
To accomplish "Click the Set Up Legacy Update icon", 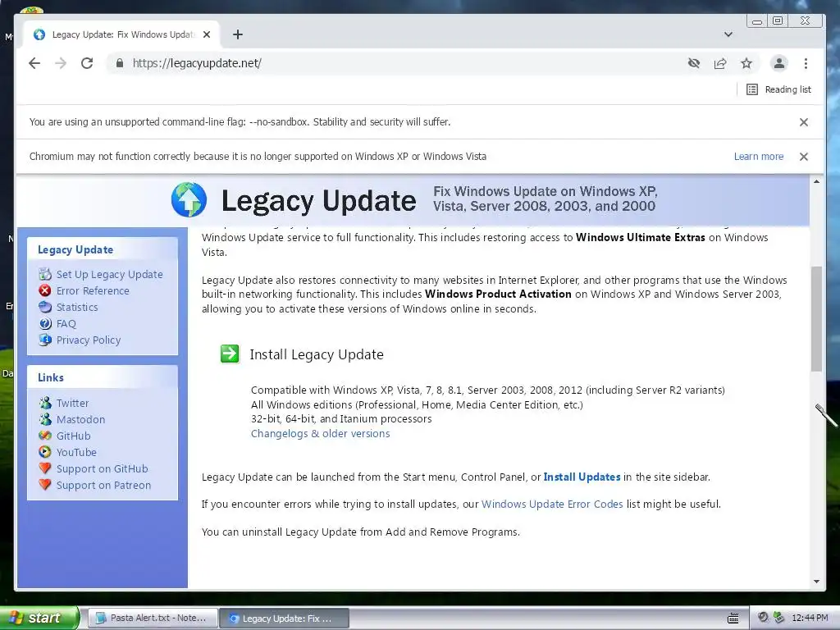I will pyautogui.click(x=45, y=274).
